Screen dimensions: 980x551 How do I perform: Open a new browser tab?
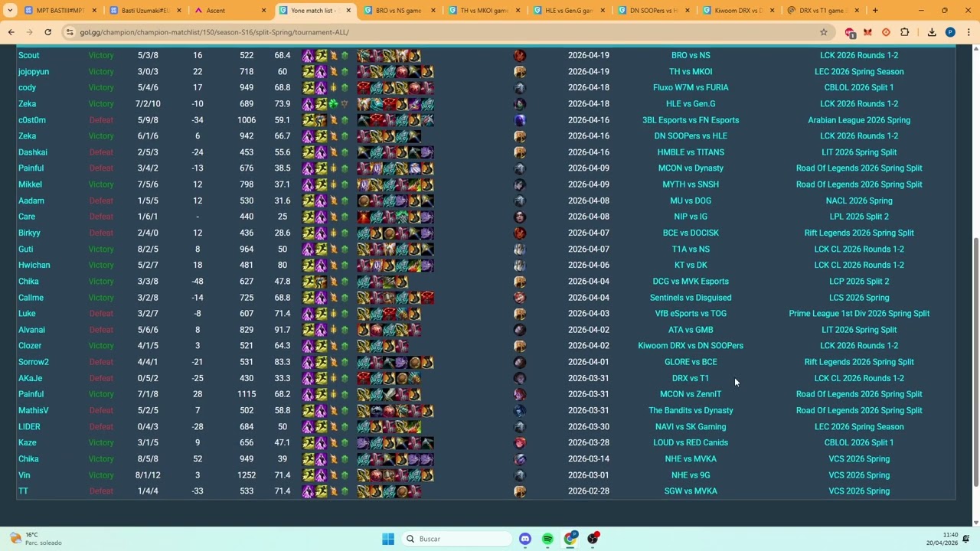point(875,11)
